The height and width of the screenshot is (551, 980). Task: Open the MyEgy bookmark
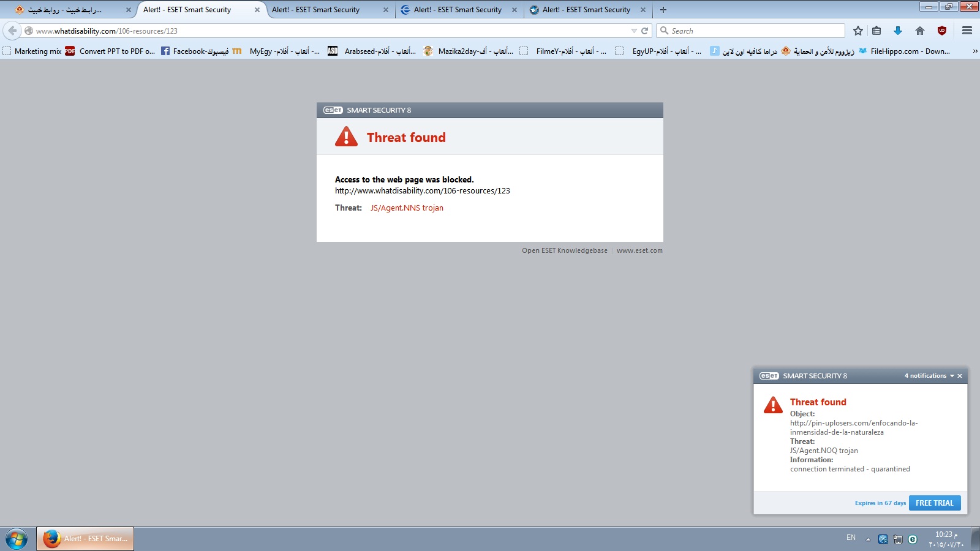(276, 51)
